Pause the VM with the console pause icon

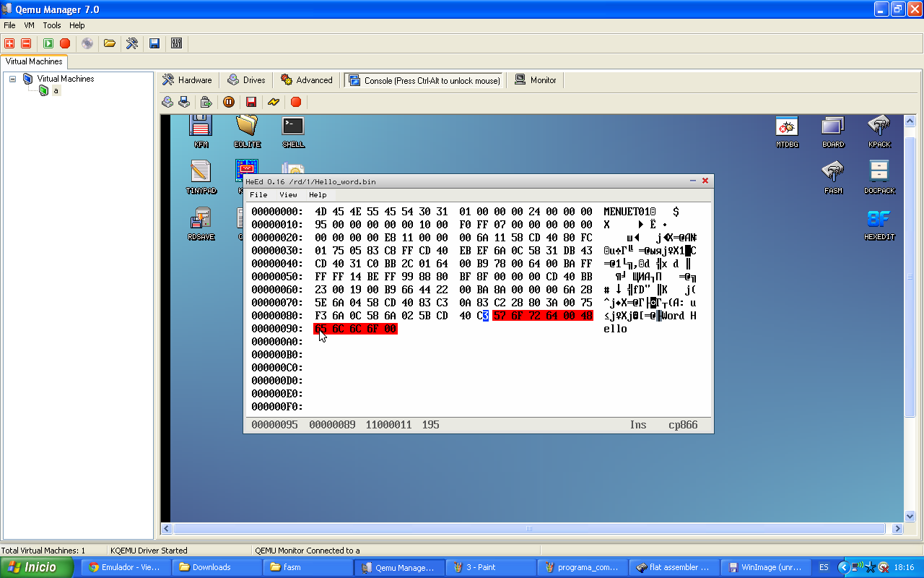click(229, 102)
